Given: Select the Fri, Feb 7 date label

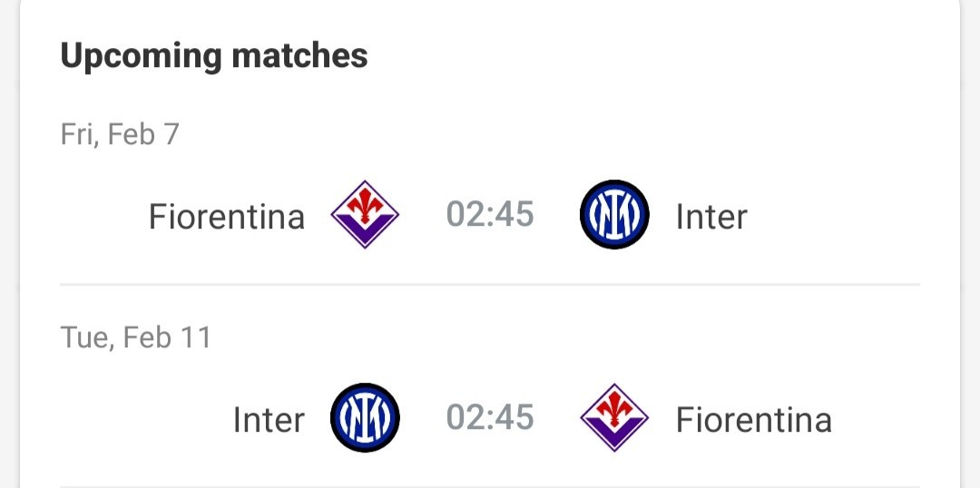Looking at the screenshot, I should (x=120, y=134).
